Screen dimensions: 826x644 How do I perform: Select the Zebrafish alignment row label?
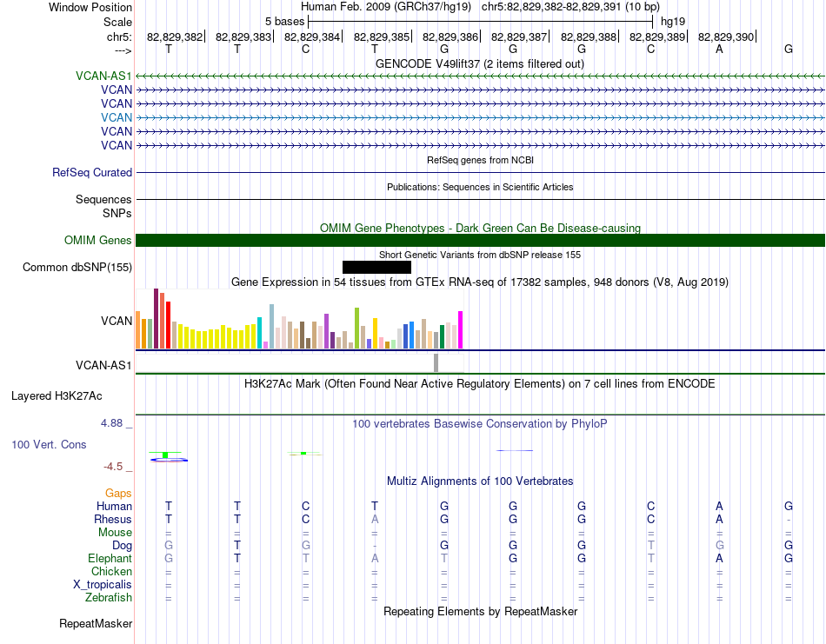109,598
